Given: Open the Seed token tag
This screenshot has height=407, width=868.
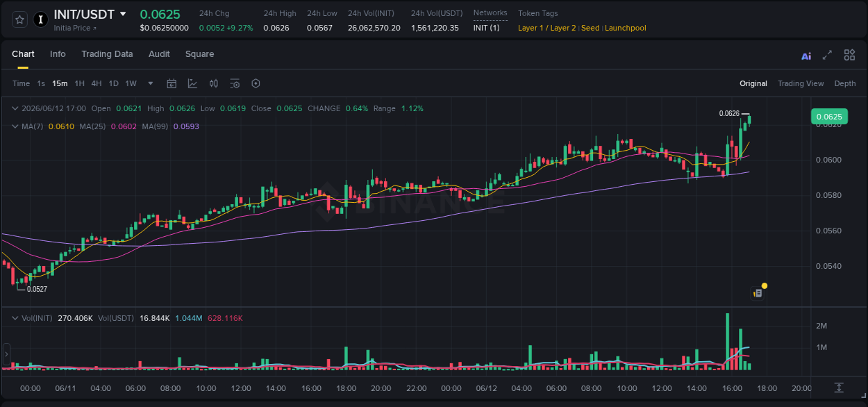Looking at the screenshot, I should 590,28.
